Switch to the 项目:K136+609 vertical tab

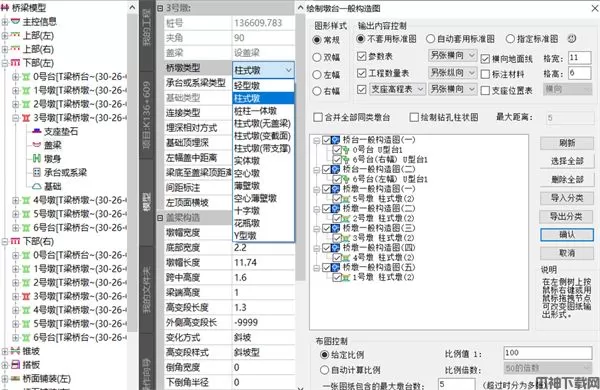click(146, 115)
